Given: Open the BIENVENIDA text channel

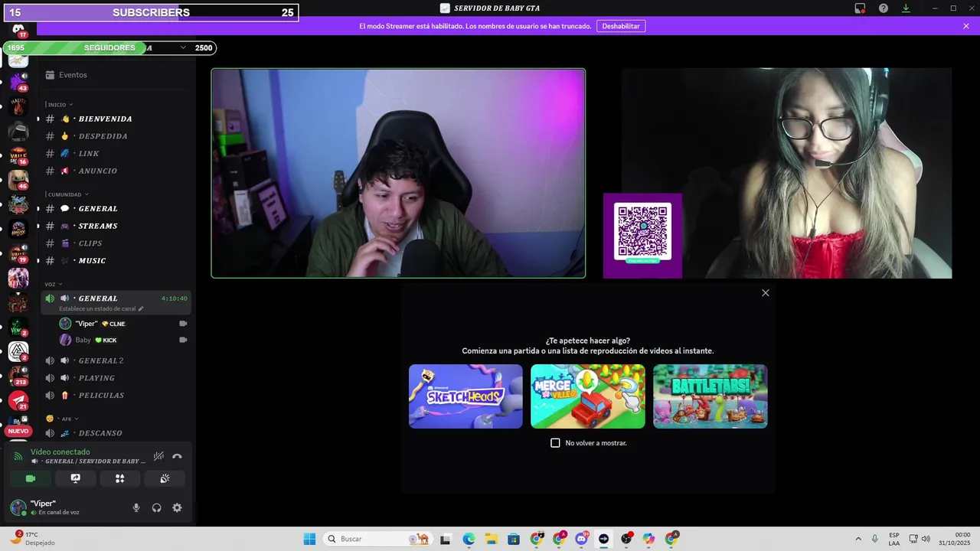Looking at the screenshot, I should click(x=116, y=119).
